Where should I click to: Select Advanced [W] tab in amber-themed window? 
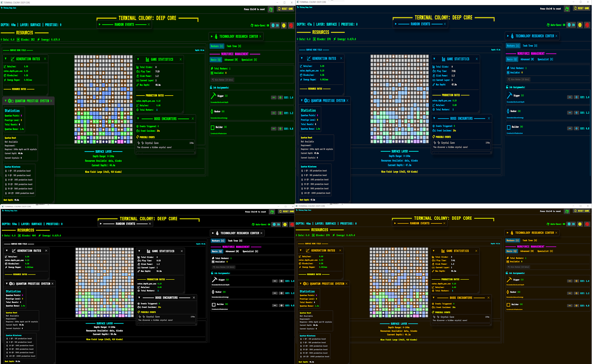[x=527, y=251]
